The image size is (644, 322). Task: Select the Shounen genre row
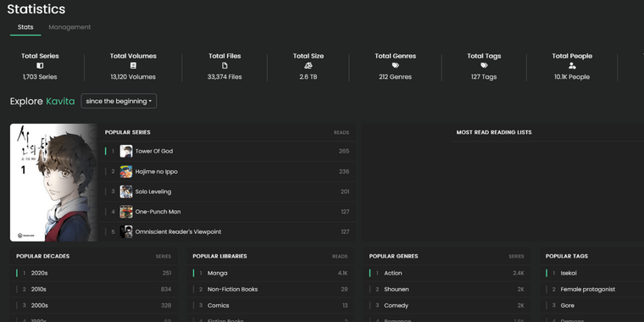point(447,290)
